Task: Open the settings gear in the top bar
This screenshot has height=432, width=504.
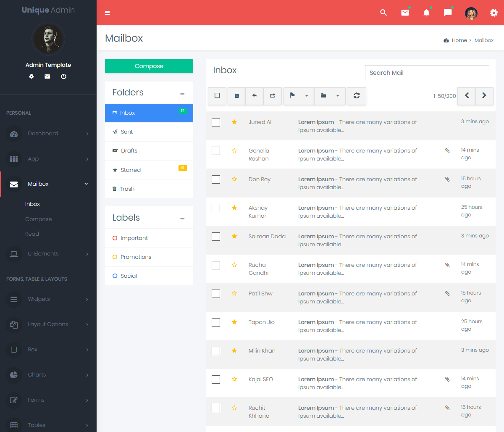Action: (x=493, y=13)
